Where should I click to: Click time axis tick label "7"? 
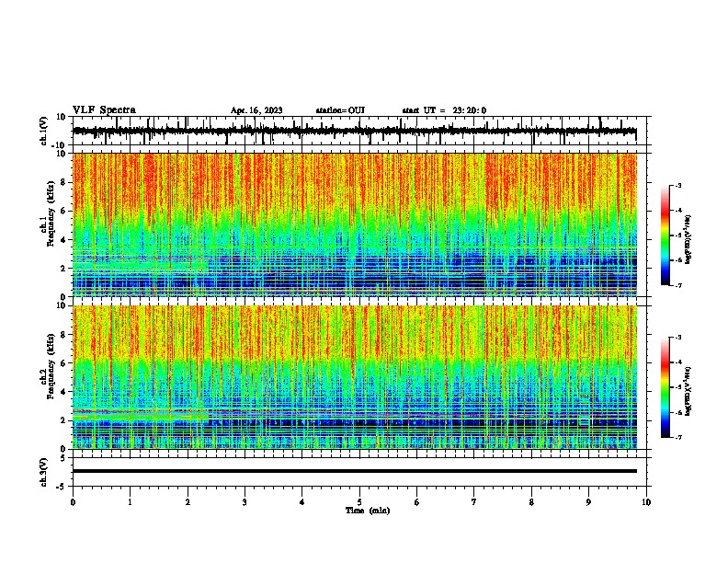474,502
